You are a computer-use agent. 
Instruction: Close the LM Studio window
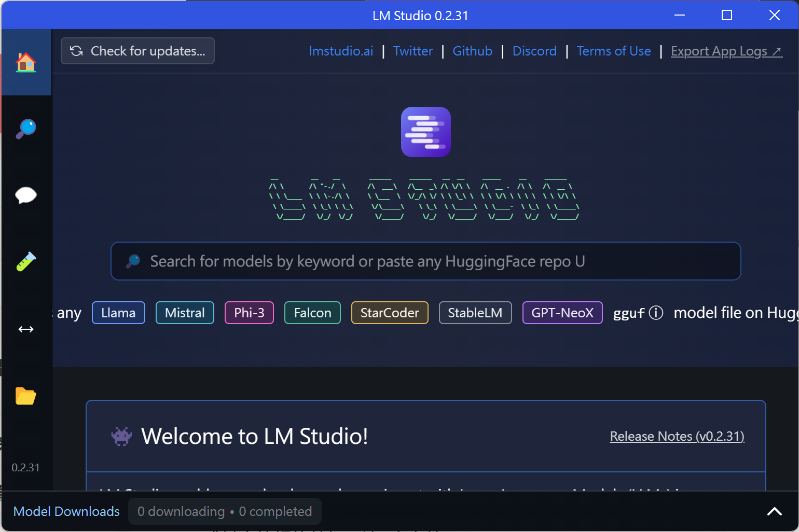tap(775, 15)
